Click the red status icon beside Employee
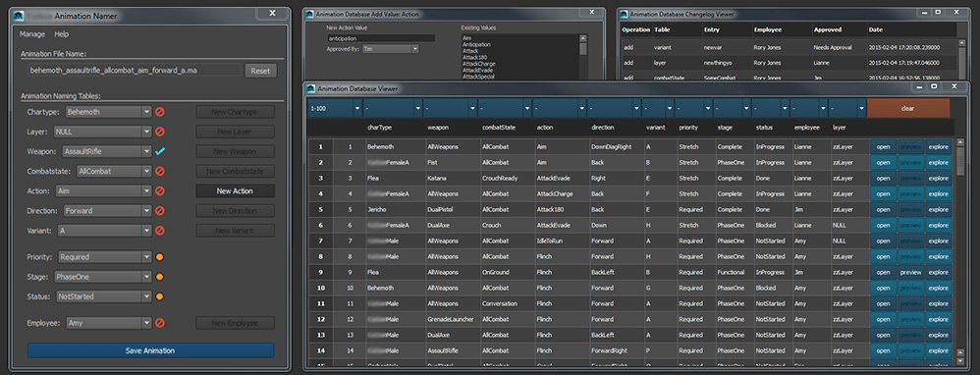Image resolution: width=980 pixels, height=375 pixels. pyautogui.click(x=159, y=323)
